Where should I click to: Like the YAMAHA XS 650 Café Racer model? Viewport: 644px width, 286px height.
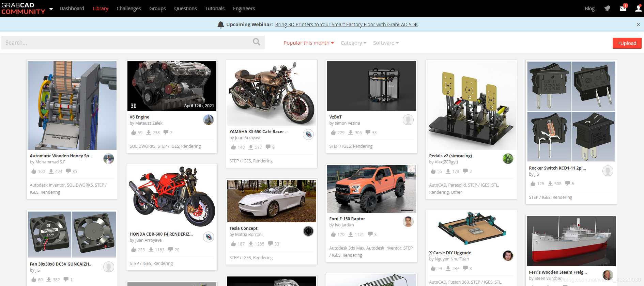tap(233, 147)
